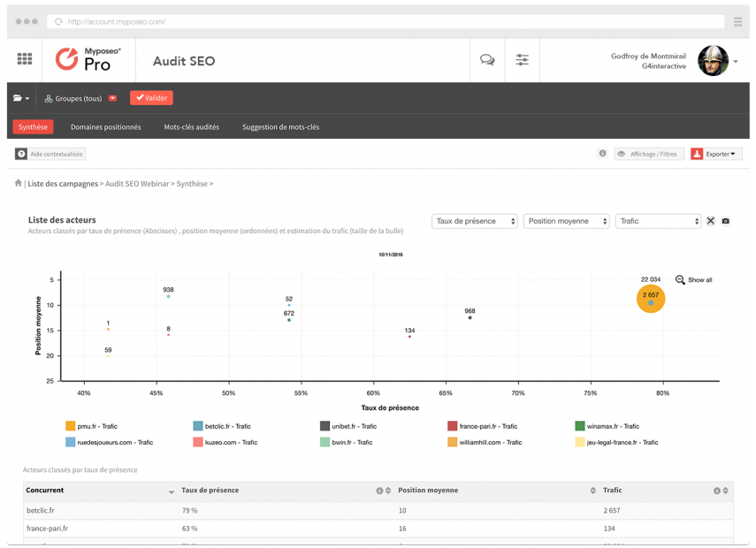Open the Trafic select dropdown
756x548 pixels.
tap(658, 221)
